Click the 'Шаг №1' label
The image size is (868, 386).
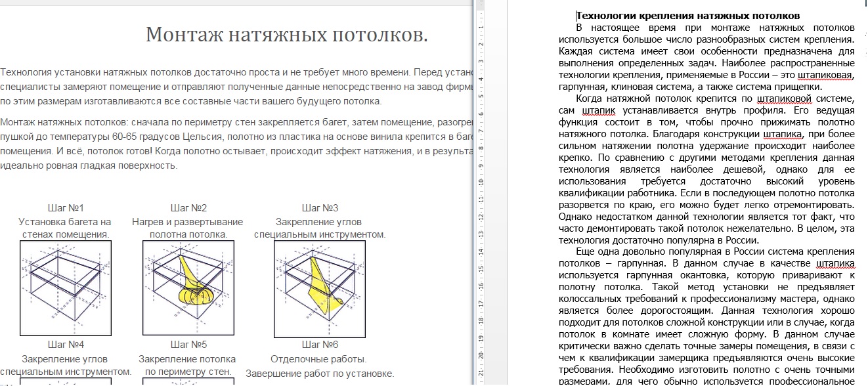point(65,208)
